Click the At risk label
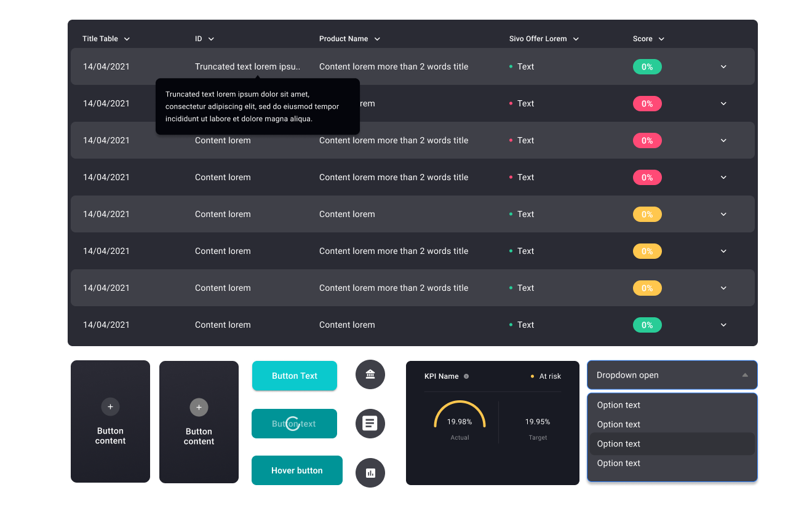Screen dimensions: 812x514 (550, 376)
